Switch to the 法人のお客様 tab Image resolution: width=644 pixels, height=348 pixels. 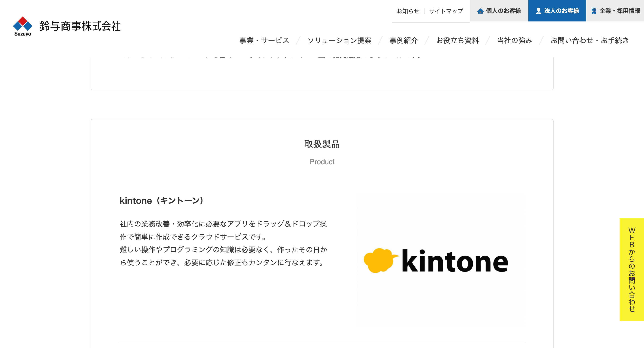(557, 11)
